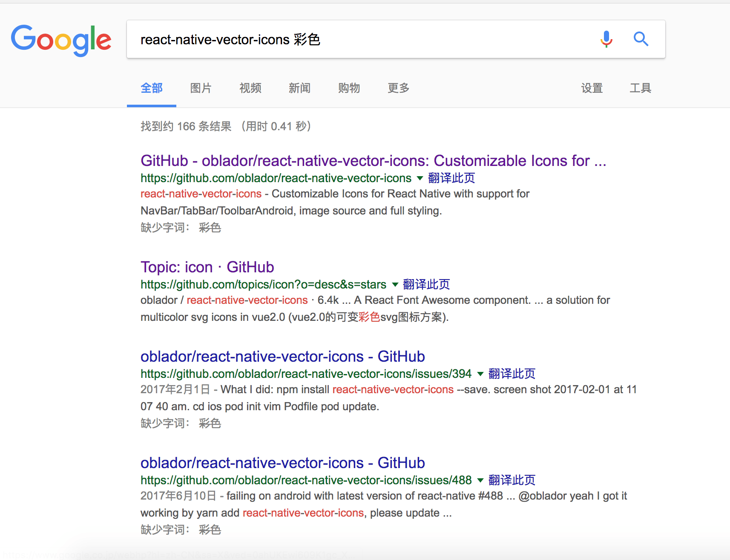Open the 更多 menu
The image size is (730, 560).
[x=399, y=88]
